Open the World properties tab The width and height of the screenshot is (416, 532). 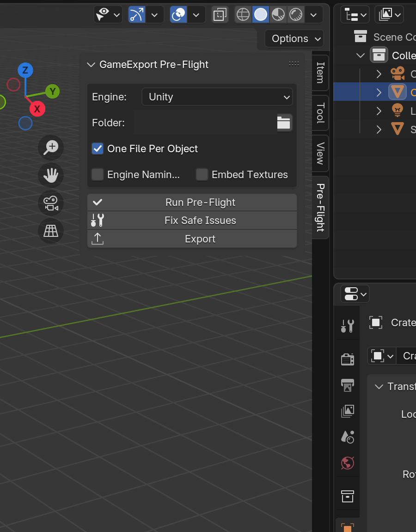[x=348, y=463]
